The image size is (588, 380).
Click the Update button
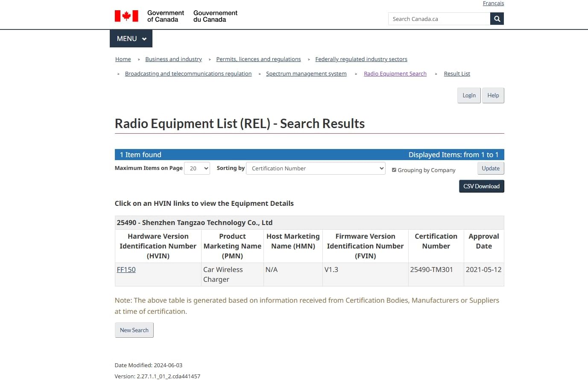click(491, 168)
